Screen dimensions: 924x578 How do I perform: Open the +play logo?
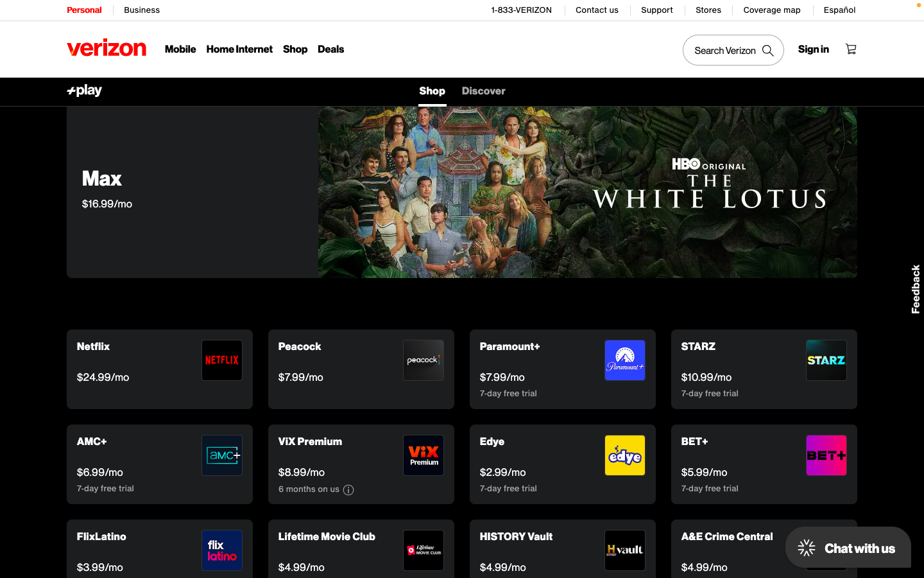pyautogui.click(x=84, y=91)
